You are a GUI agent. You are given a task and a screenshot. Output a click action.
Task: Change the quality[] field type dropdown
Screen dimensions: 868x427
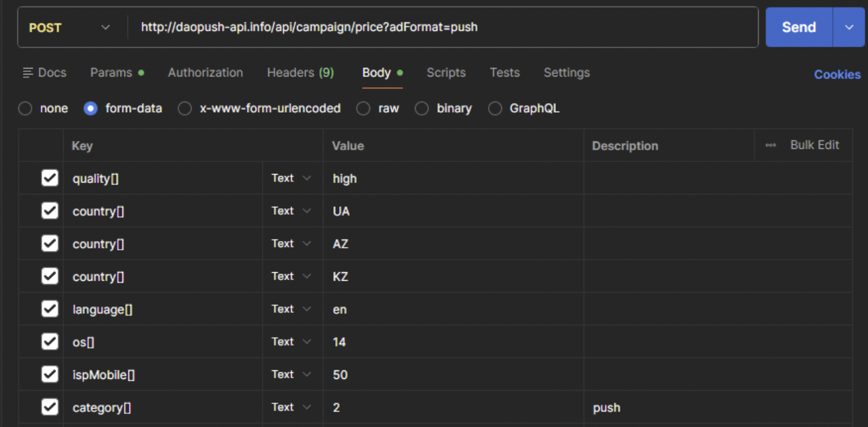pos(292,178)
